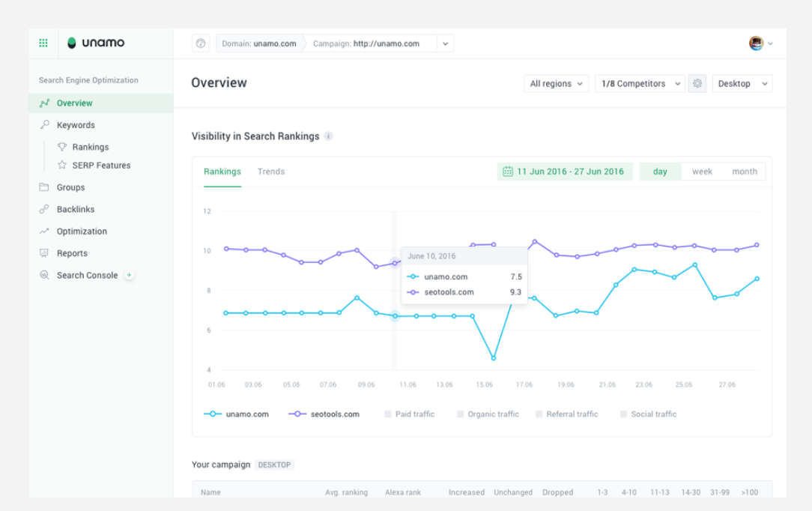Click the compass icon beside Domain breadcrumb
Image resolution: width=812 pixels, height=511 pixels.
201,43
